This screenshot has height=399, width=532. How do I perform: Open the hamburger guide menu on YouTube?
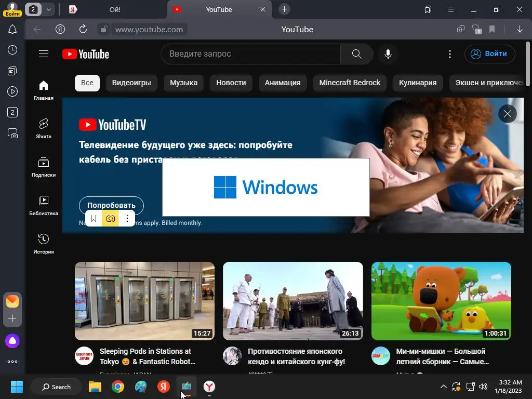coord(44,54)
